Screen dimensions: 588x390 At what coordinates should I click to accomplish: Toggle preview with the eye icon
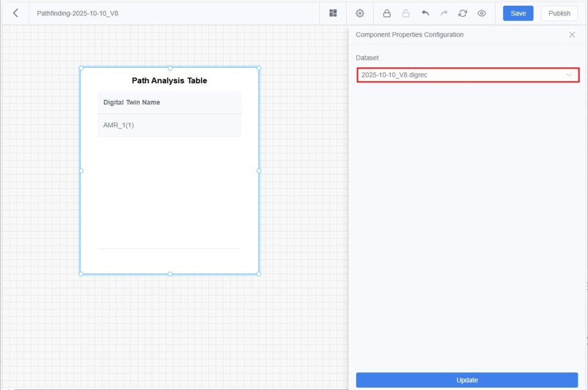tap(482, 13)
